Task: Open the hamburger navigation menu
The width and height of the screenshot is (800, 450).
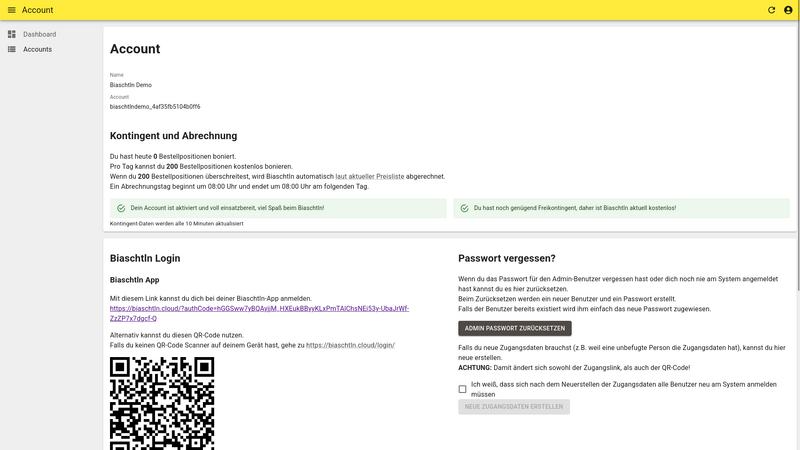Action: click(11, 10)
